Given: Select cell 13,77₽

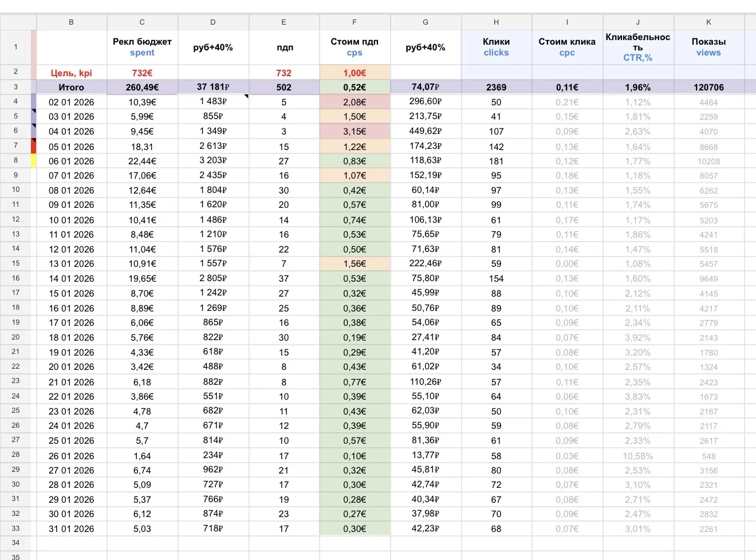Looking at the screenshot, I should click(426, 456).
